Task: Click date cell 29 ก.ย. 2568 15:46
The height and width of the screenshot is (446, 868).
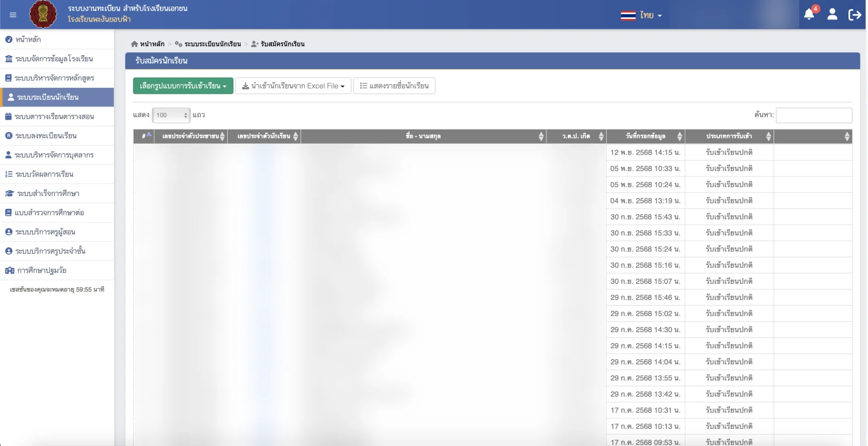Action: [x=645, y=297]
